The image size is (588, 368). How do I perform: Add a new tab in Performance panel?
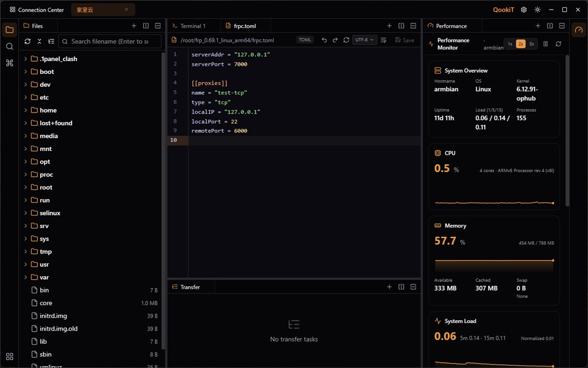[538, 26]
